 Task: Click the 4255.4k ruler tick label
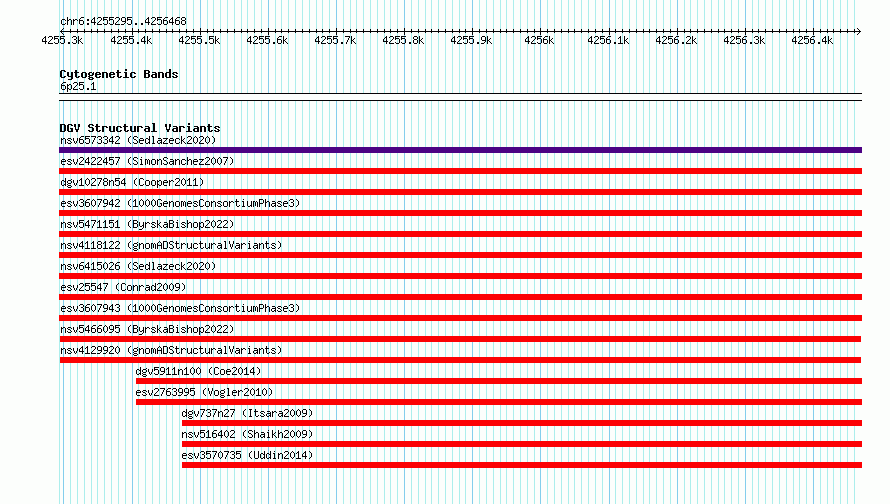tap(131, 40)
